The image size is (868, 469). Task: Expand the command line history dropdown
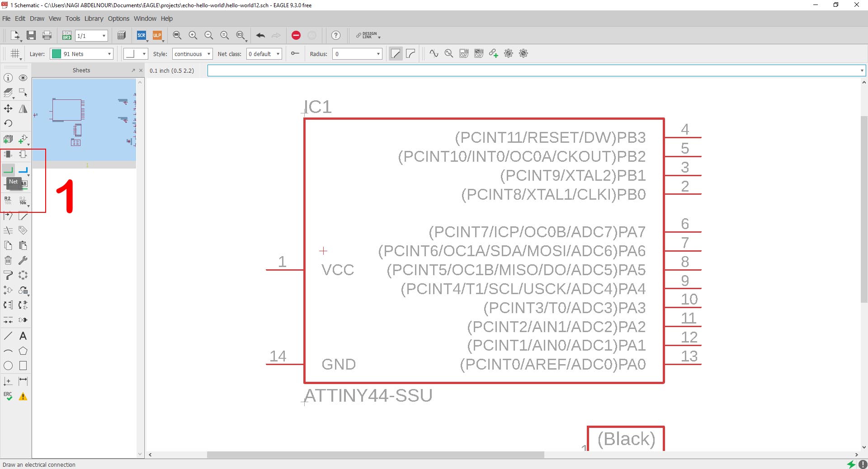pos(862,70)
